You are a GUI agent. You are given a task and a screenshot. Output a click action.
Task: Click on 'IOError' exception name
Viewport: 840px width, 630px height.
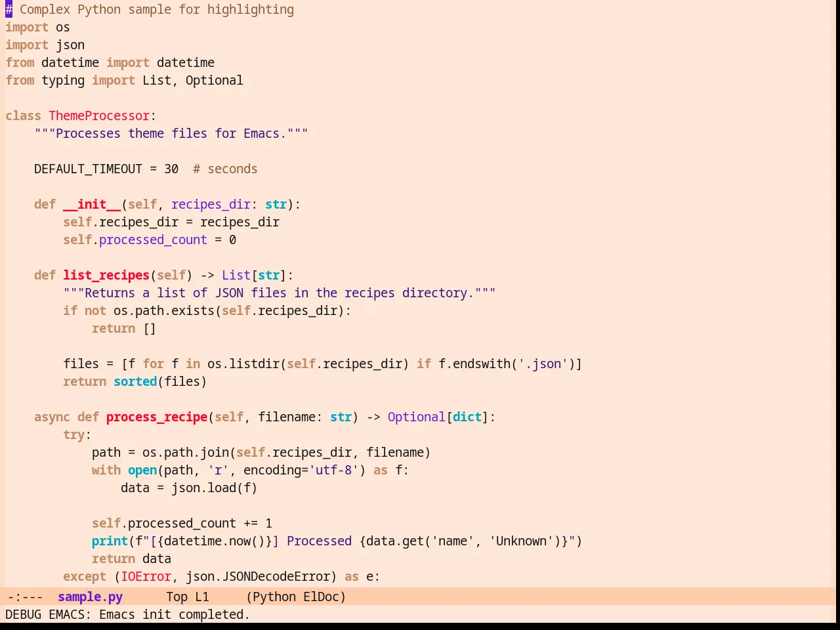tap(146, 576)
